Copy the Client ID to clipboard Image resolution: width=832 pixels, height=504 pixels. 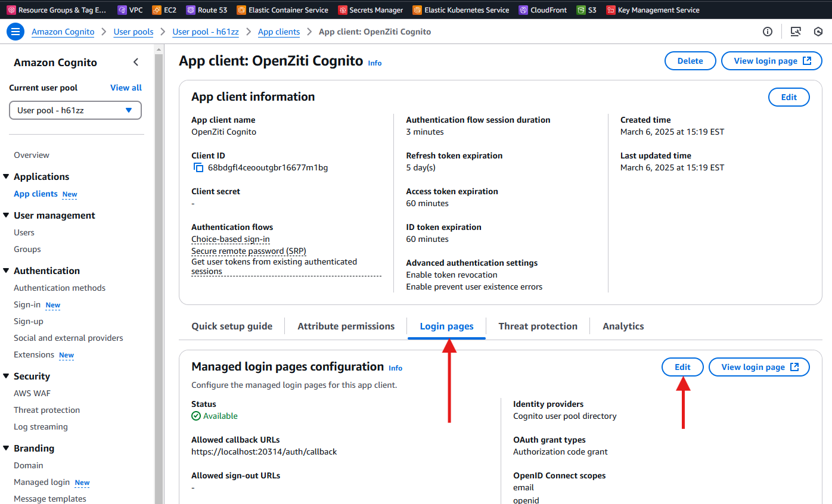(198, 168)
